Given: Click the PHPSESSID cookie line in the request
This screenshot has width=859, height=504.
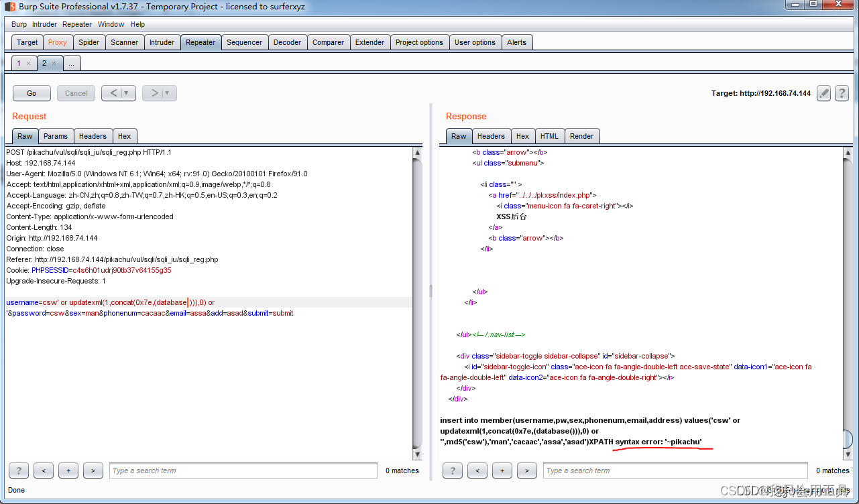Looking at the screenshot, I should point(89,270).
